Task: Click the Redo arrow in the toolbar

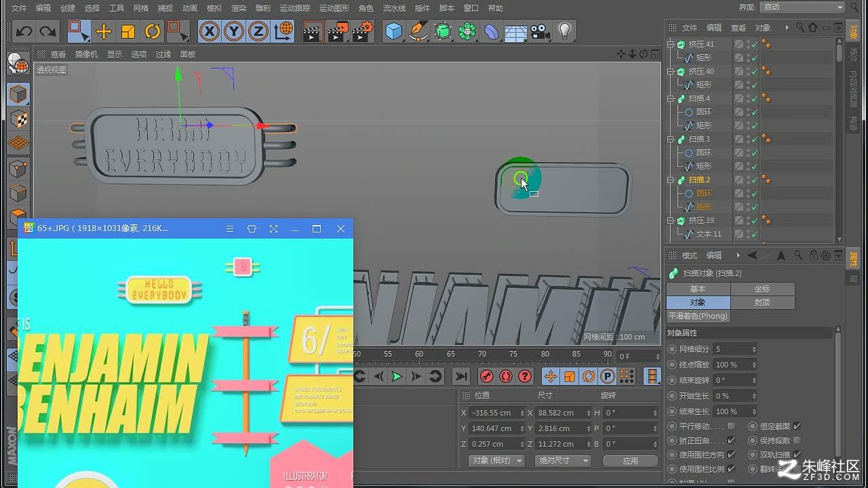Action: point(47,31)
